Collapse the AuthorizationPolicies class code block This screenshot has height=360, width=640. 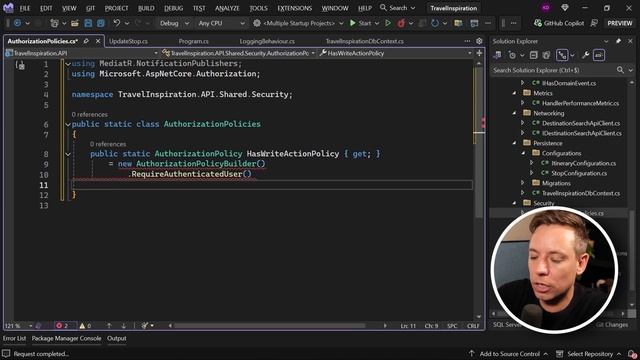(x=68, y=124)
